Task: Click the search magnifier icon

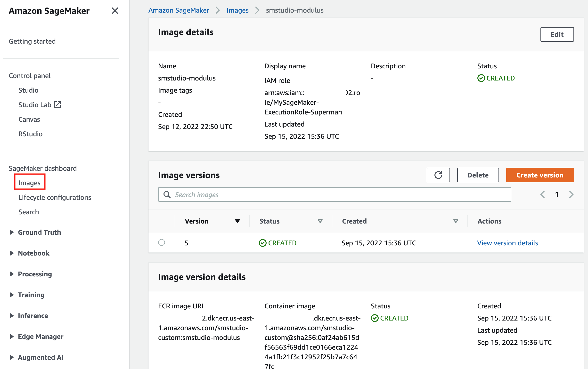Action: pos(167,194)
